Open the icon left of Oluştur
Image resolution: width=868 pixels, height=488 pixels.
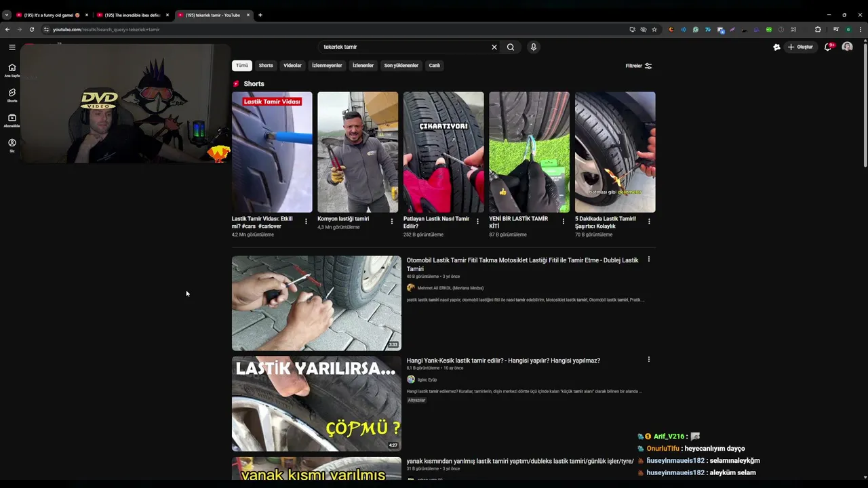[776, 47]
